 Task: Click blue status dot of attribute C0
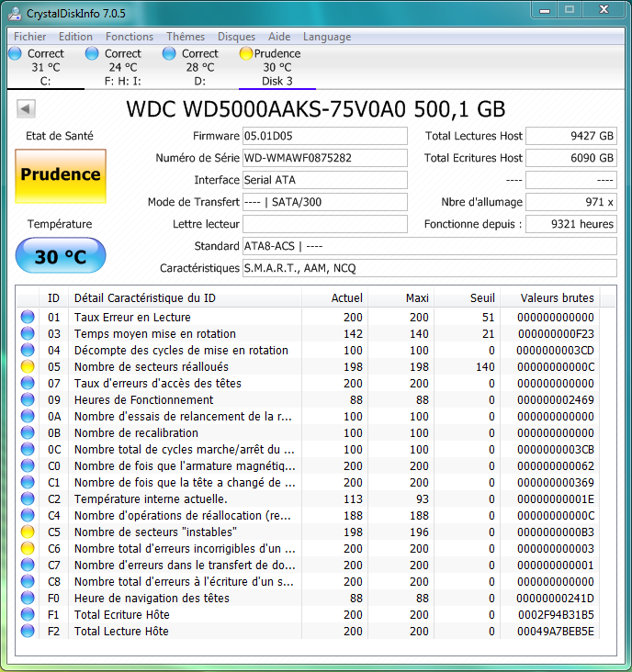28,465
